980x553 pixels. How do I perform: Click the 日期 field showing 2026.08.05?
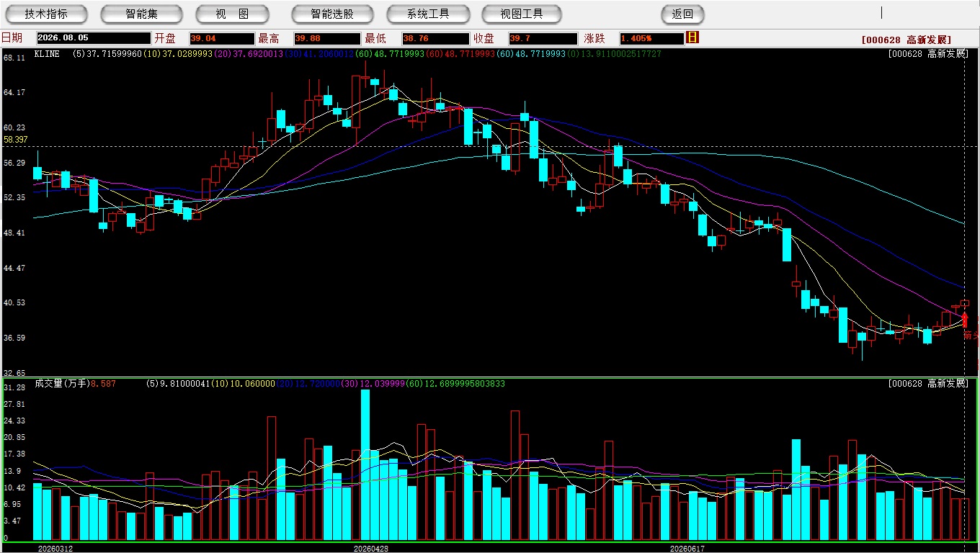[x=94, y=38]
